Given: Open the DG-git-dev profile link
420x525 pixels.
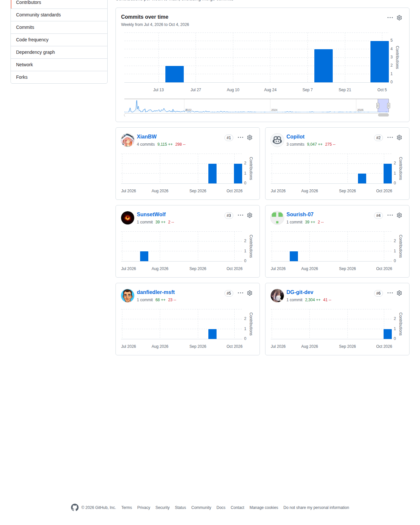Looking at the screenshot, I should (300, 292).
